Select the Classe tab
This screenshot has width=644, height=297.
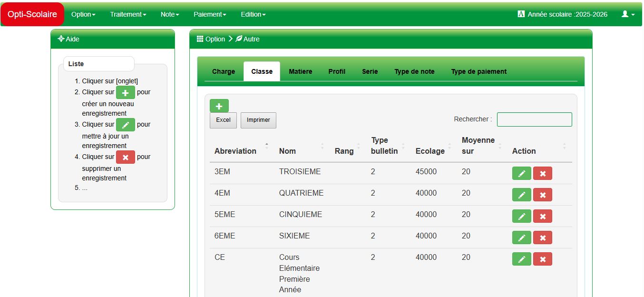click(262, 71)
